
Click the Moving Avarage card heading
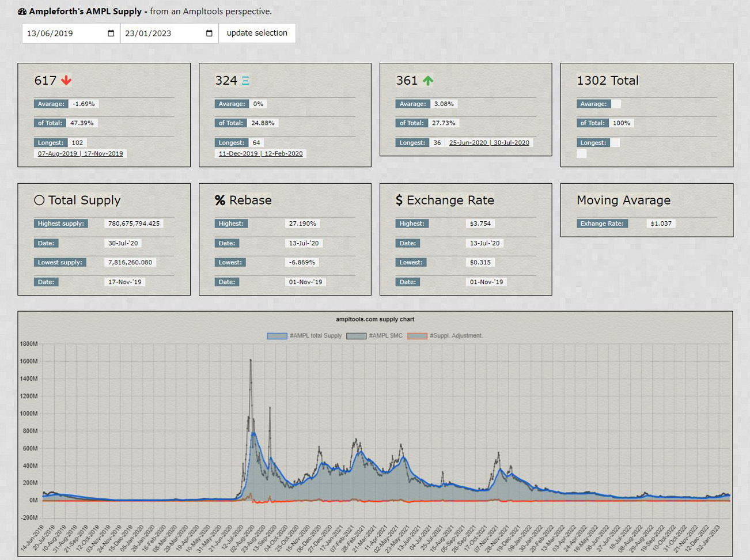[x=623, y=200]
